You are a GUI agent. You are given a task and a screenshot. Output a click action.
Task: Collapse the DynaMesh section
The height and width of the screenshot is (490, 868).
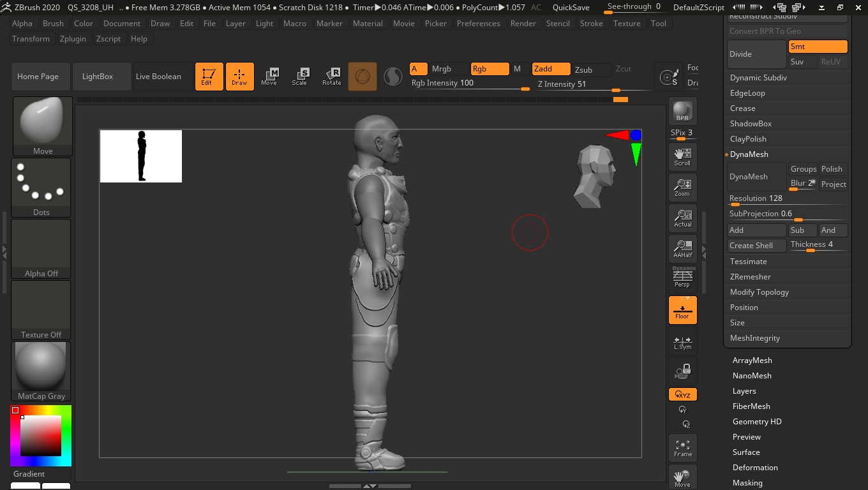point(749,154)
